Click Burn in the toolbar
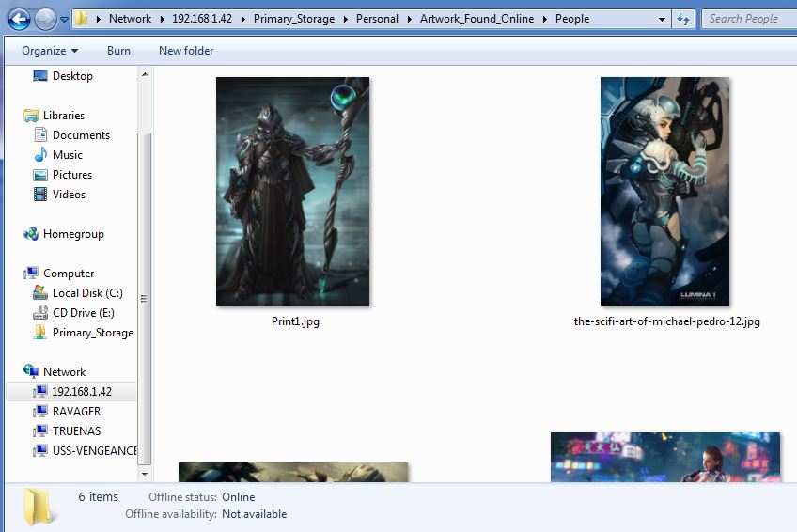Image resolution: width=797 pixels, height=532 pixels. coord(118,51)
